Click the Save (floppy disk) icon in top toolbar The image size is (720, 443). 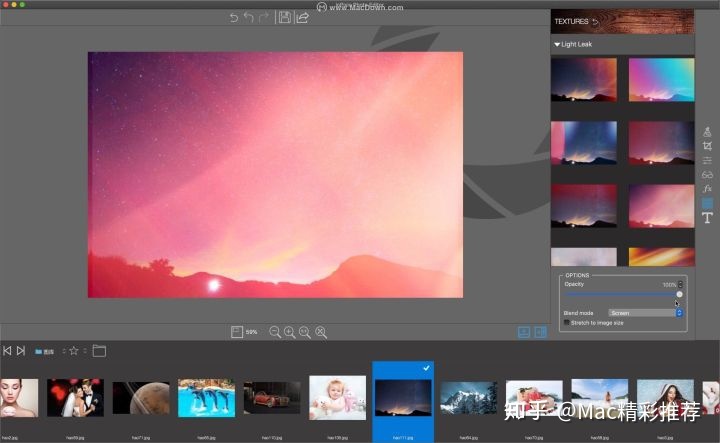click(x=285, y=18)
